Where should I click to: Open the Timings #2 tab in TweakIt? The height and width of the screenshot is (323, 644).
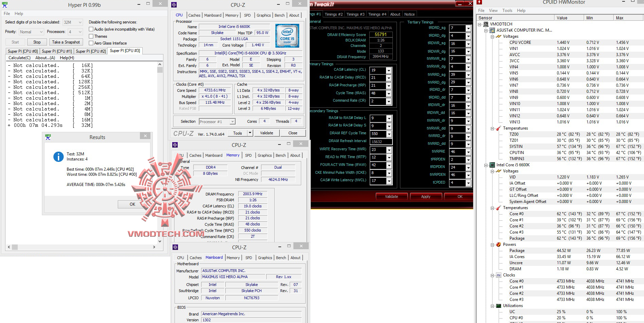334,14
